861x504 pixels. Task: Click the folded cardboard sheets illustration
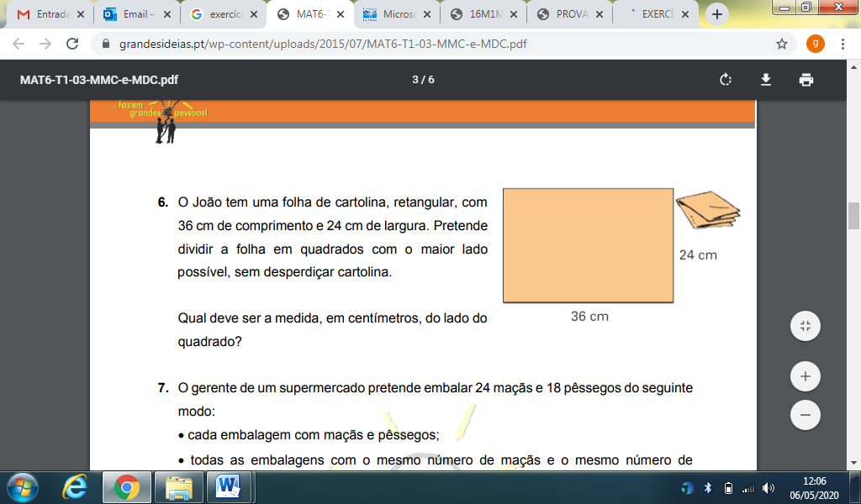[x=708, y=210]
